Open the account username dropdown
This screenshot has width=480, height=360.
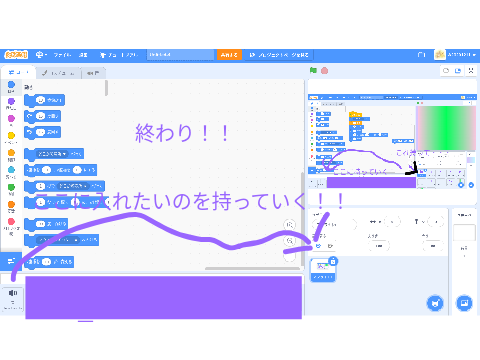[456, 55]
